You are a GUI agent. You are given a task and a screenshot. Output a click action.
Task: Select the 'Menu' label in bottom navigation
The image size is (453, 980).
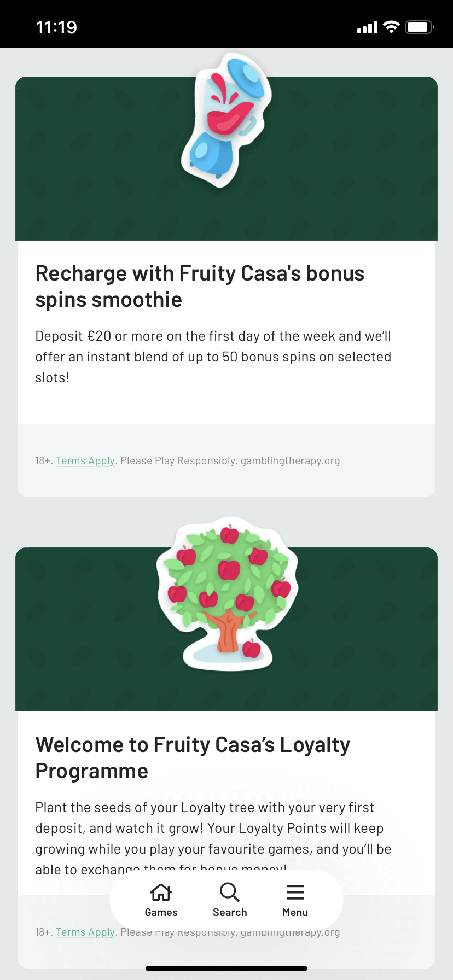coord(295,913)
